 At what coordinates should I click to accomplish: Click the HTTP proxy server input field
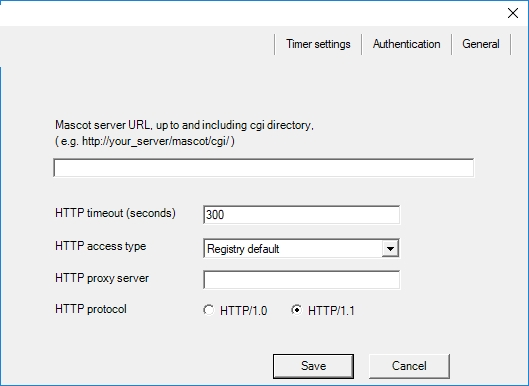302,280
